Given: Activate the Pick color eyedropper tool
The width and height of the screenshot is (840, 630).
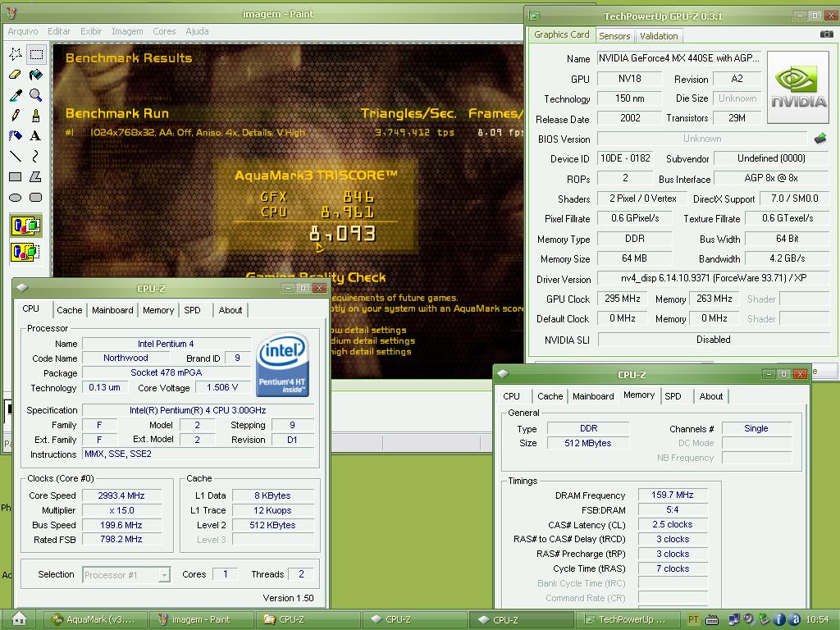Looking at the screenshot, I should click(x=16, y=95).
